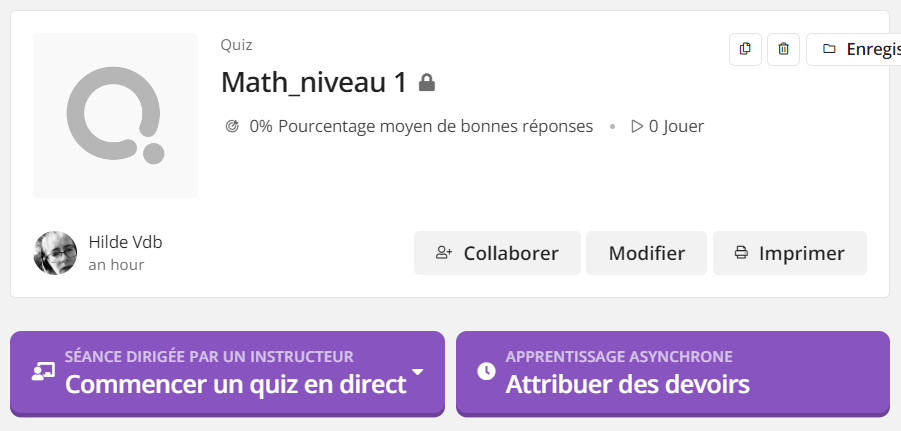Click the accuracy target icon beside 0%
This screenshot has width=901, height=431.
tap(232, 126)
